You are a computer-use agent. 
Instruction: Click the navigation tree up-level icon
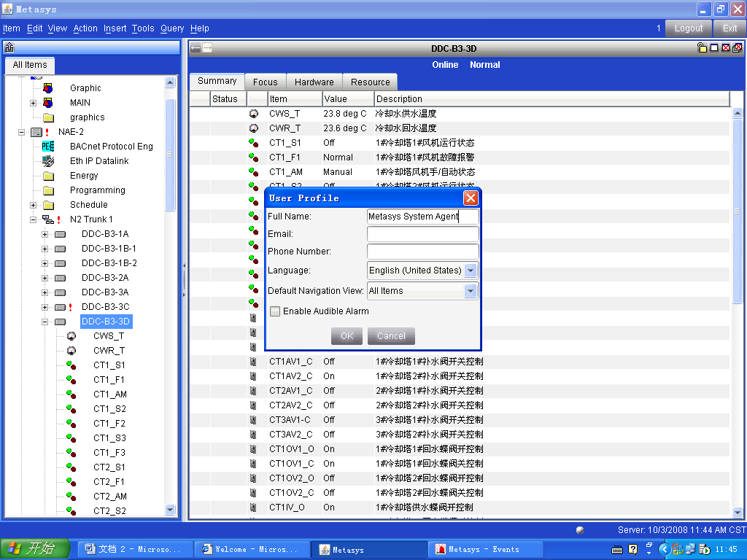pyautogui.click(x=9, y=48)
